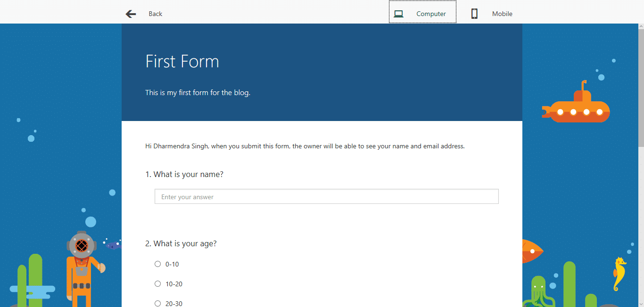Image resolution: width=644 pixels, height=307 pixels.
Task: Click the First Form title
Action: [182, 61]
